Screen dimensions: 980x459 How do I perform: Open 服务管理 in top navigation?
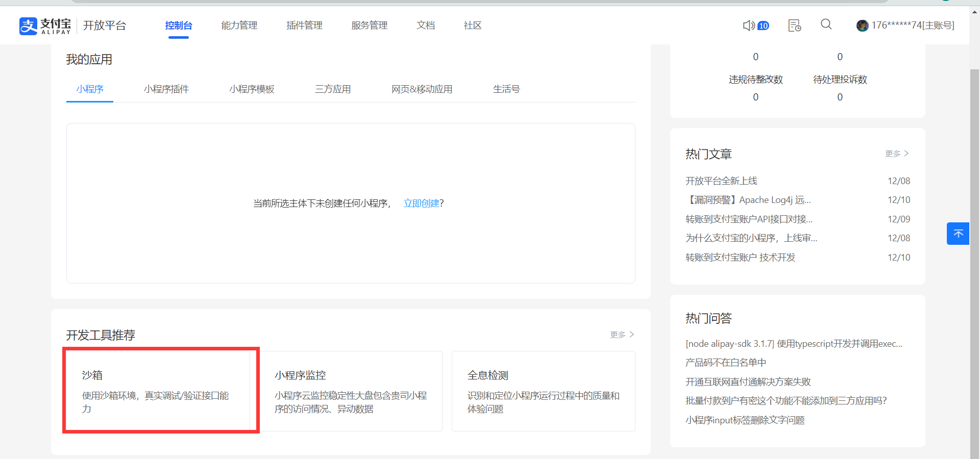[370, 25]
